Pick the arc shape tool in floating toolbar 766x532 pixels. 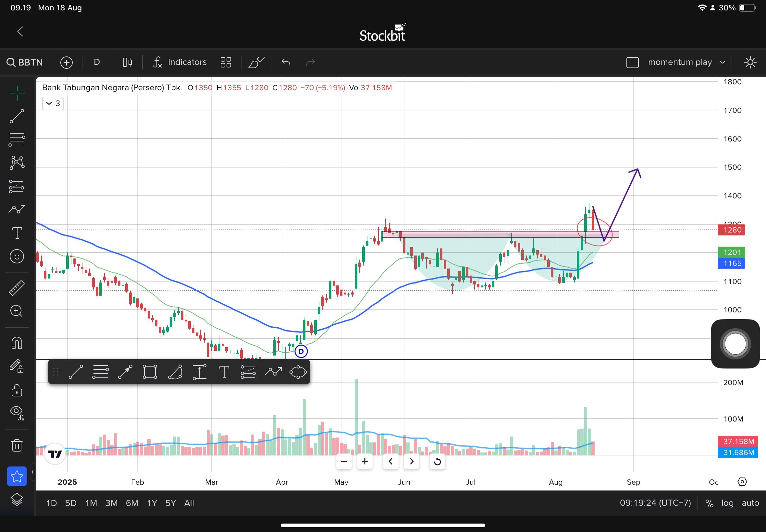coord(175,372)
